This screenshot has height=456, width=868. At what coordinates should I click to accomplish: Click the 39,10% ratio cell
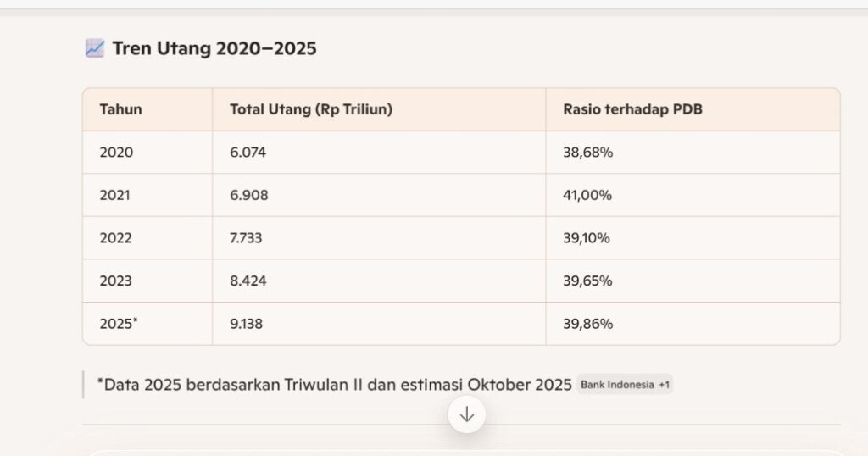click(587, 238)
